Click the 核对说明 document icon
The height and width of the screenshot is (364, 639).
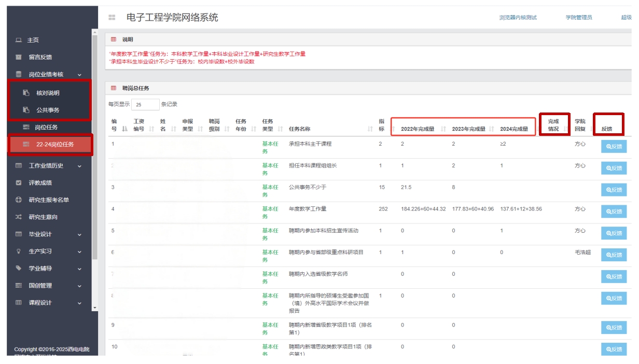[x=26, y=93]
